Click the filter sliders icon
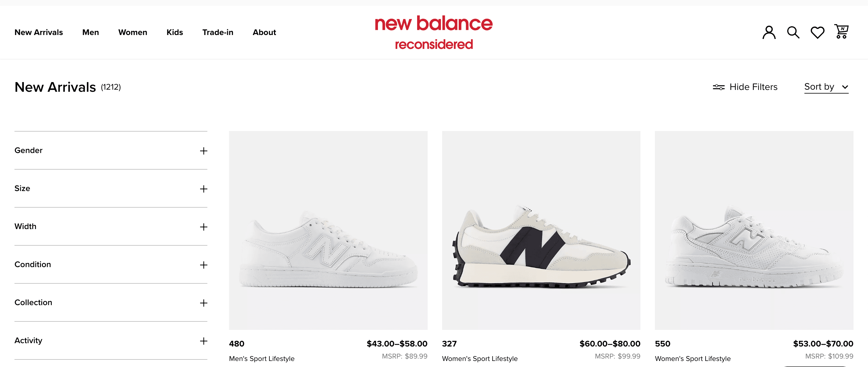 (719, 87)
